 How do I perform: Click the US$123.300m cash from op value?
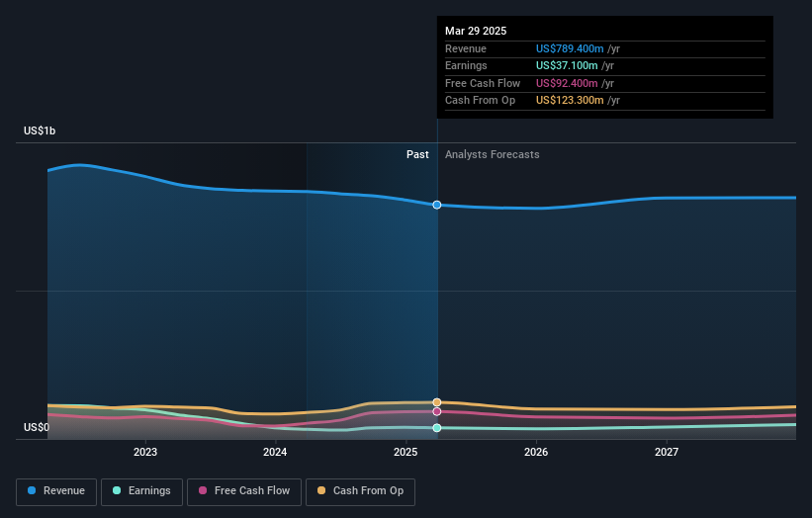tap(570, 101)
